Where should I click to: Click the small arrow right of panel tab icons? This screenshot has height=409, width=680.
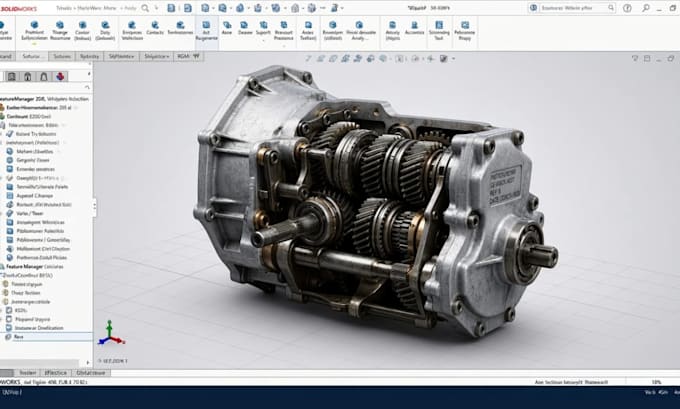pyautogui.click(x=89, y=74)
